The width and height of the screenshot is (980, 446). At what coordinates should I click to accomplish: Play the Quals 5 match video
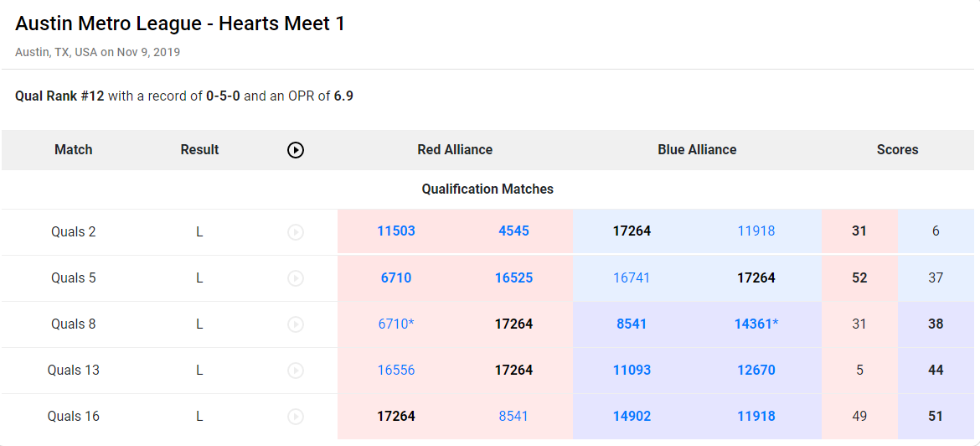[x=296, y=278]
